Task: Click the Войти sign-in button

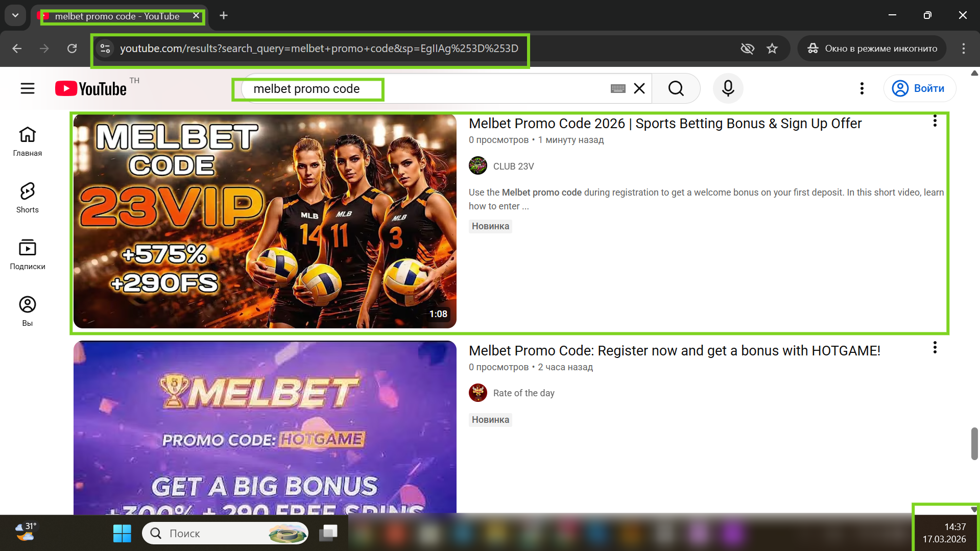Action: (920, 88)
